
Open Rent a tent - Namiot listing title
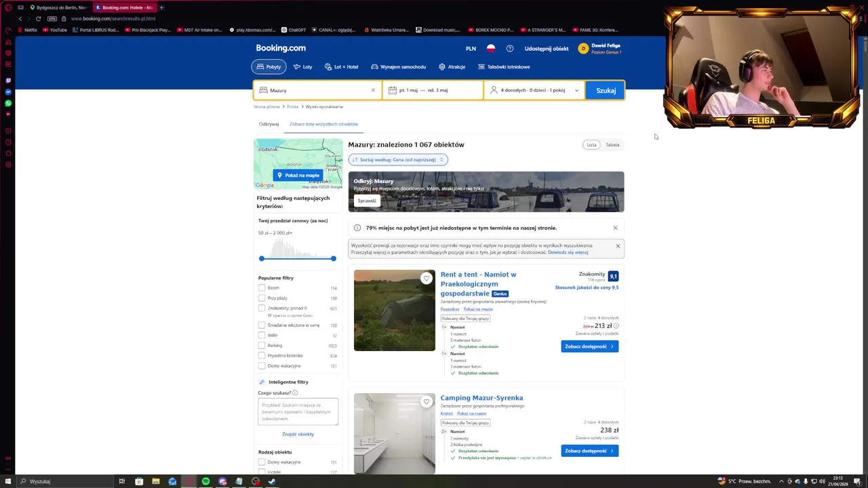pos(478,284)
